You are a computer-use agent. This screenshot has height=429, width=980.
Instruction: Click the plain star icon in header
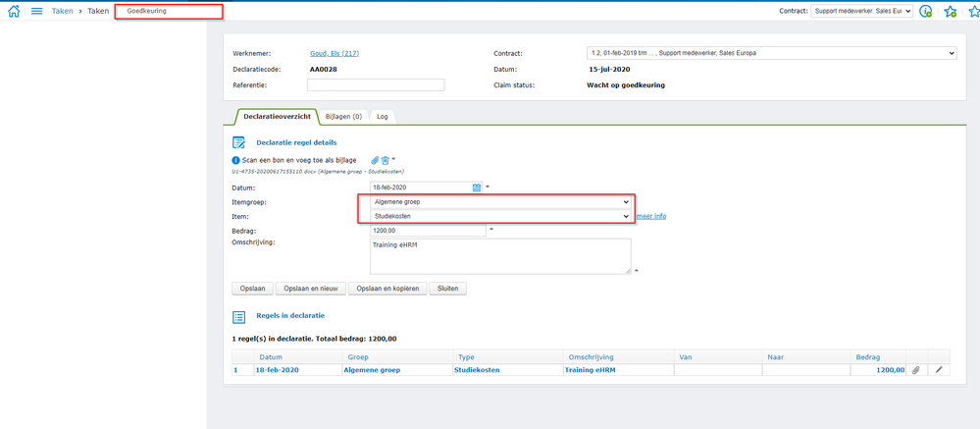tap(974, 11)
